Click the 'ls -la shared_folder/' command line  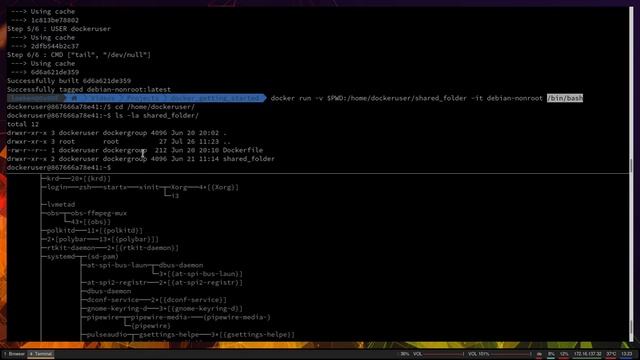103,116
